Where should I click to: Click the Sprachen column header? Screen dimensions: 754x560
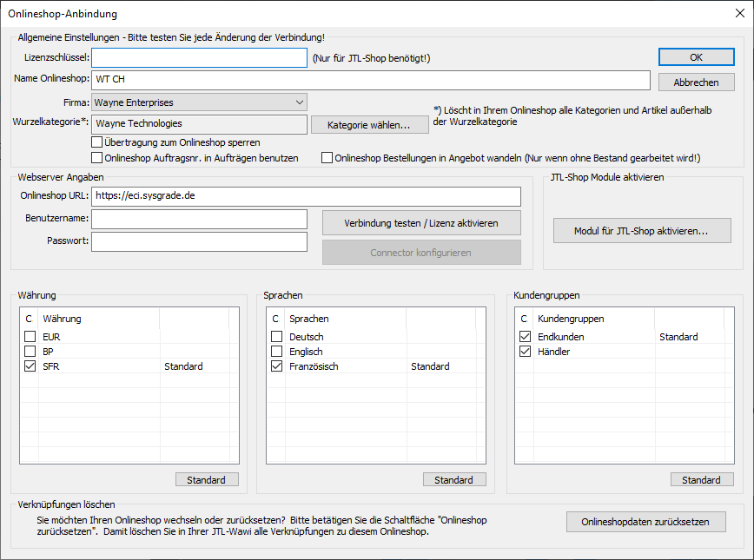[346, 319]
